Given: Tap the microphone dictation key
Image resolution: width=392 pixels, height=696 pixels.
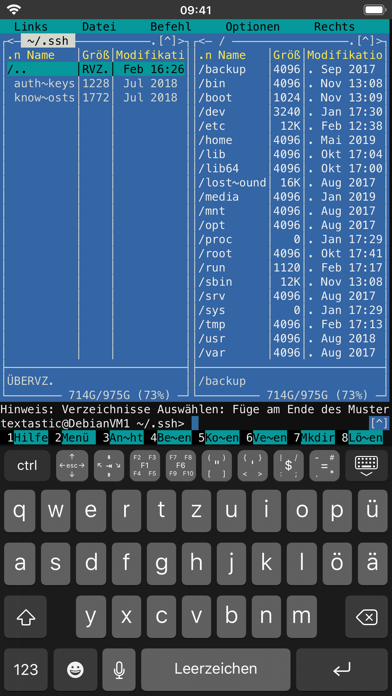Looking at the screenshot, I should (119, 669).
